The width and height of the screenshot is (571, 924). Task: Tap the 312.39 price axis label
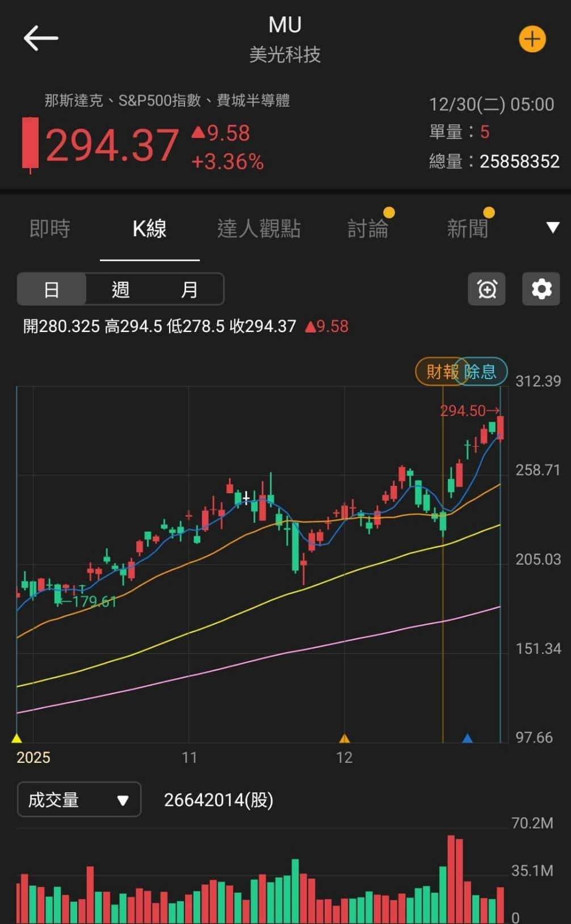538,381
